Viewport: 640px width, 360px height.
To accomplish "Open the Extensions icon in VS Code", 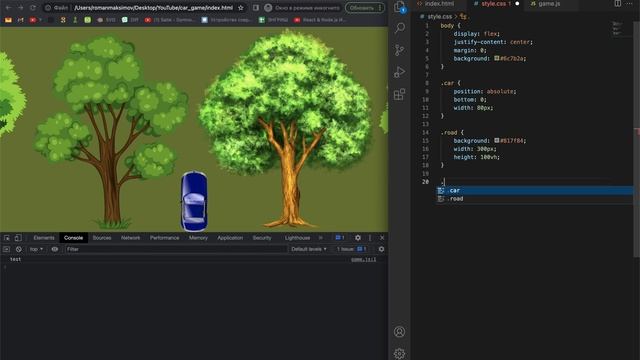I will pyautogui.click(x=400, y=94).
